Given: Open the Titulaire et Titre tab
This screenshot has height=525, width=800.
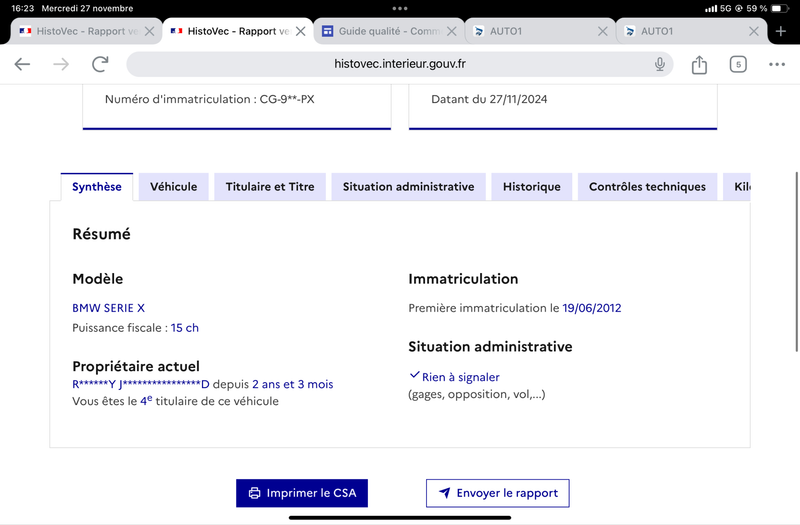Looking at the screenshot, I should (270, 187).
